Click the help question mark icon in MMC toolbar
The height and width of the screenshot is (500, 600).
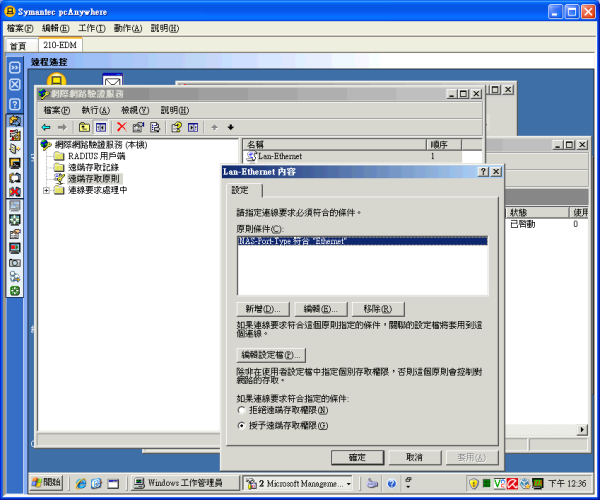176,127
